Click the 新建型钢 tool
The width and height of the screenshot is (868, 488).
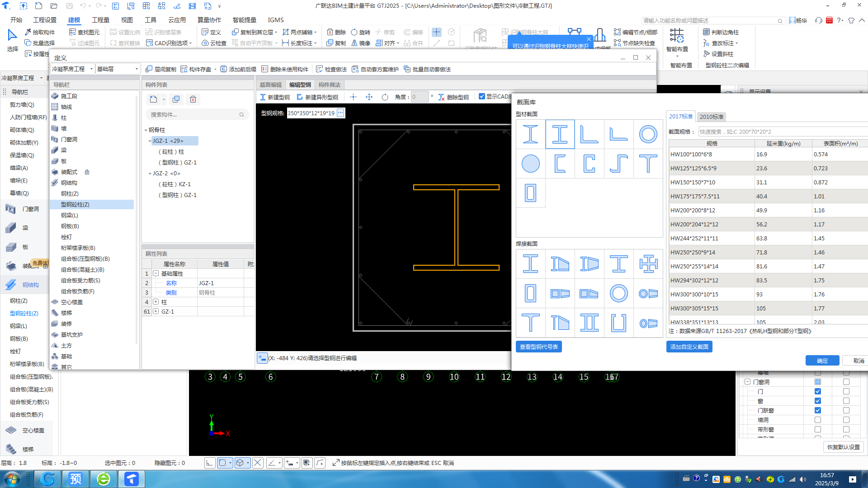click(x=275, y=97)
